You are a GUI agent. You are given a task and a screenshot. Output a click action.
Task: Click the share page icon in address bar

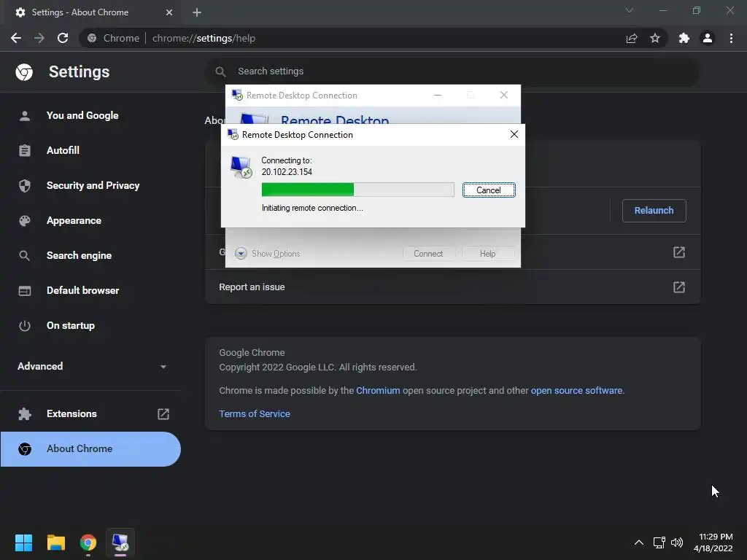[x=632, y=38]
